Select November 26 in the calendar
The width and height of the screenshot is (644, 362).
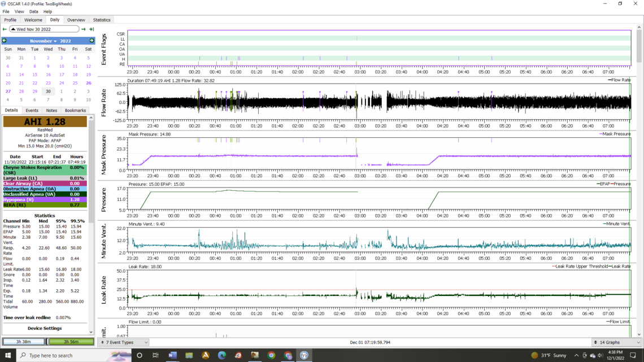tap(88, 83)
